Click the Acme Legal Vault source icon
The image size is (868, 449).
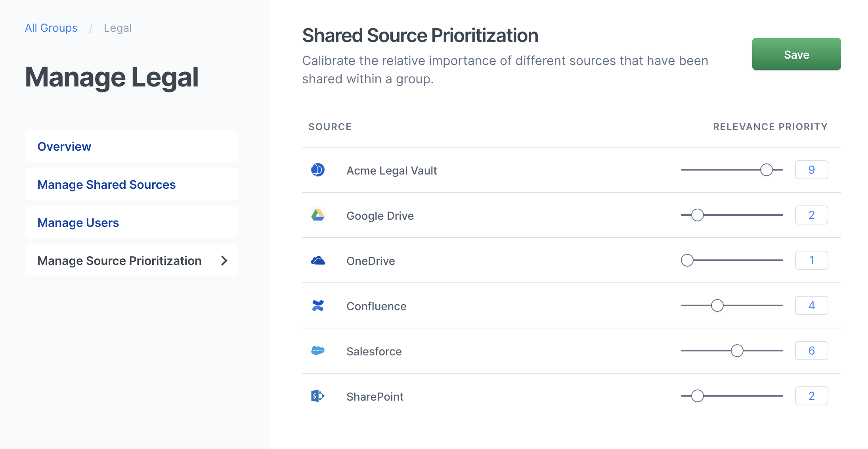pos(318,170)
